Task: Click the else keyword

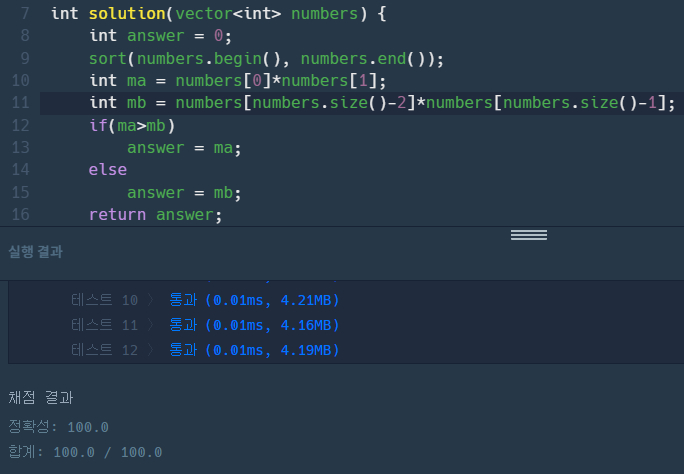Action: [107, 170]
